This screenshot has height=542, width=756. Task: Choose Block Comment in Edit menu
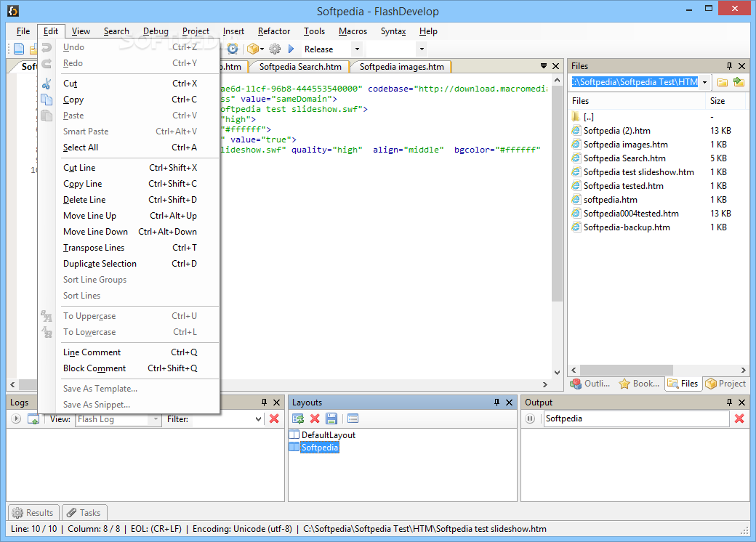[129, 368]
